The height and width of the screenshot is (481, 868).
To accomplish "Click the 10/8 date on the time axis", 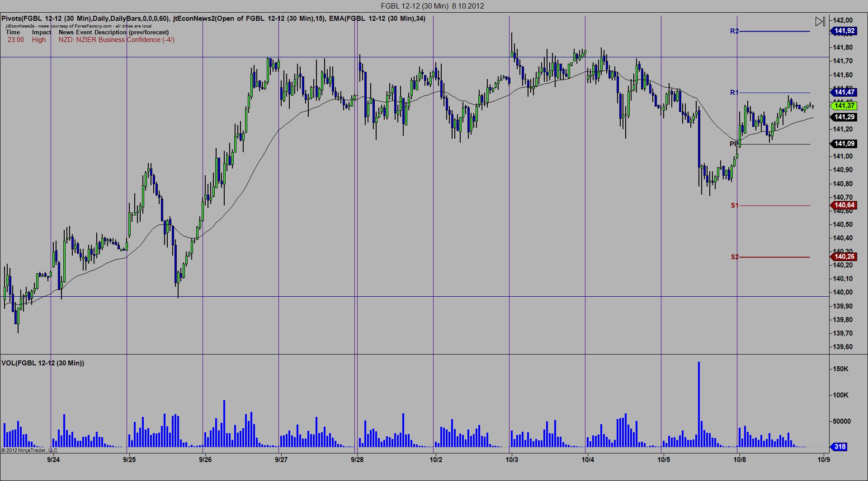I will point(740,460).
